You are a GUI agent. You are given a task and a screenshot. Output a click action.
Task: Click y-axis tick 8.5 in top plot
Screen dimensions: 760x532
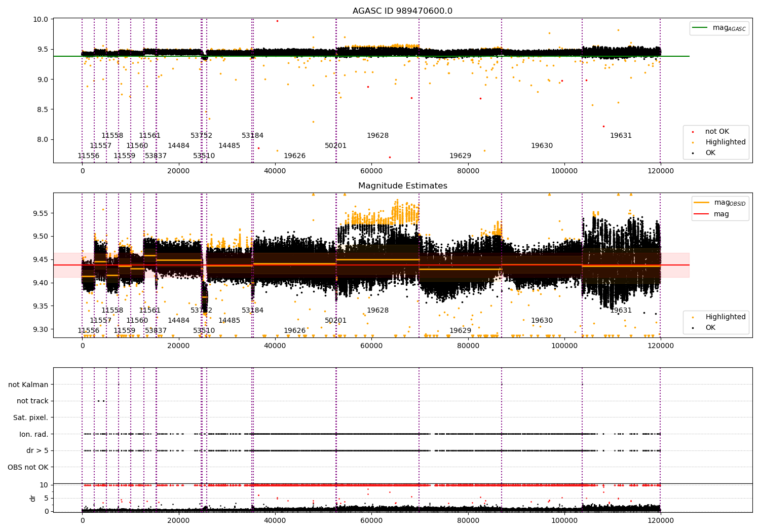43,109
